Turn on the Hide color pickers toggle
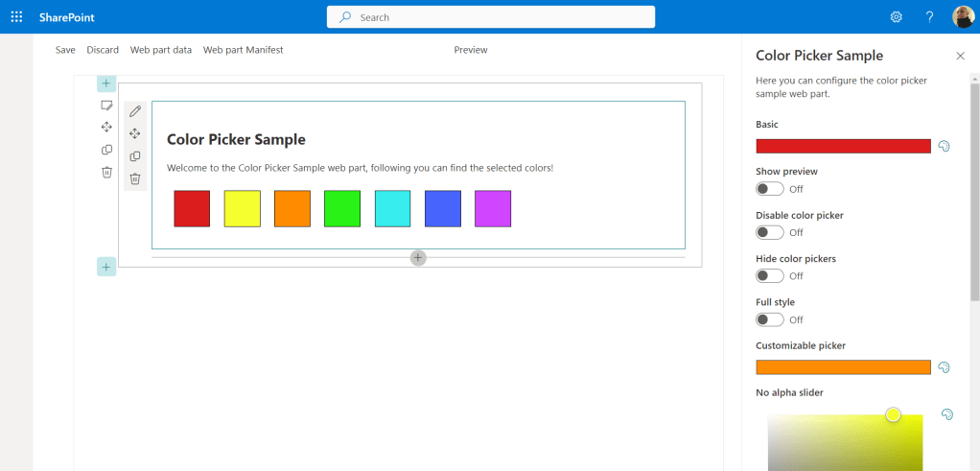The width and height of the screenshot is (980, 471). (769, 276)
